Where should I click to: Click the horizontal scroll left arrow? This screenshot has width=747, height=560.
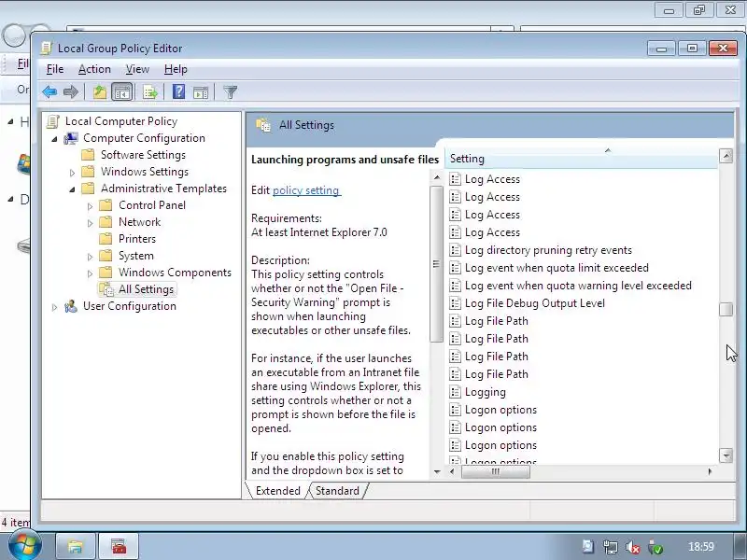pos(452,471)
